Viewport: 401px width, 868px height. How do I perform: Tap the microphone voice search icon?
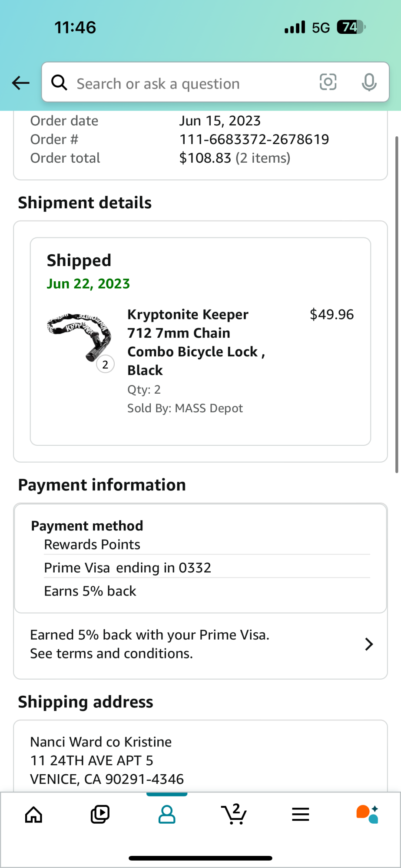click(x=369, y=82)
